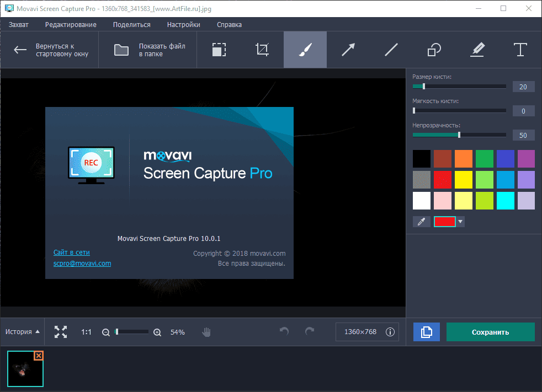Return to start window via Вернуться button
542x392 pixels.
pos(50,50)
